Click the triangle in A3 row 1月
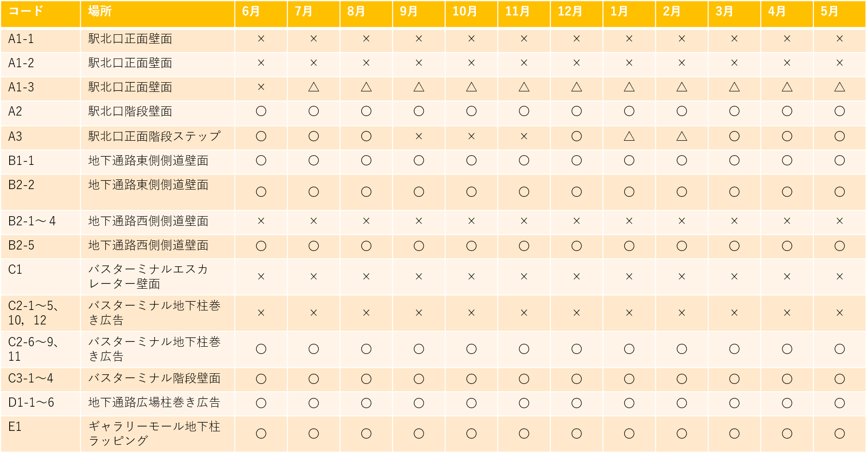The height and width of the screenshot is (456, 868). pyautogui.click(x=629, y=136)
